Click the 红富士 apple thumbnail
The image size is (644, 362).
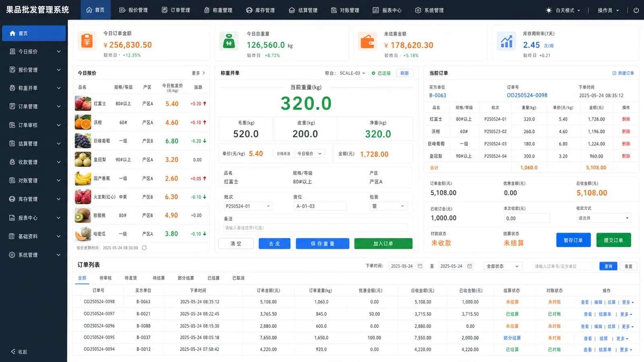[83, 103]
